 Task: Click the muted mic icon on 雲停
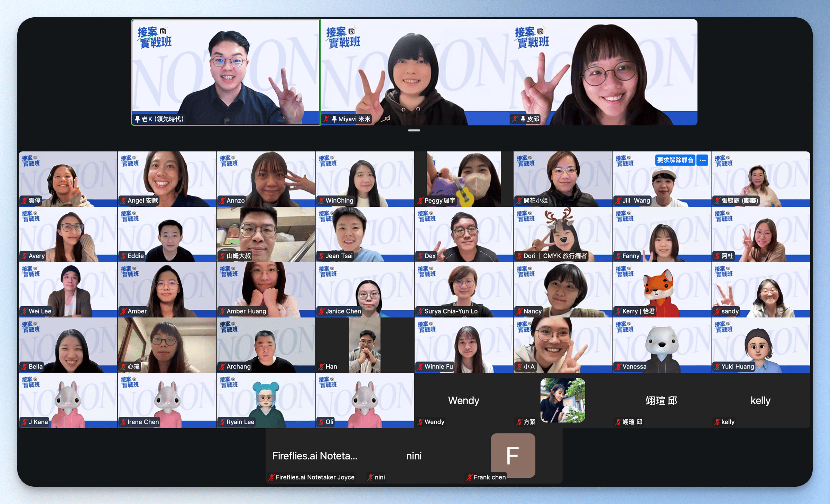(x=24, y=200)
